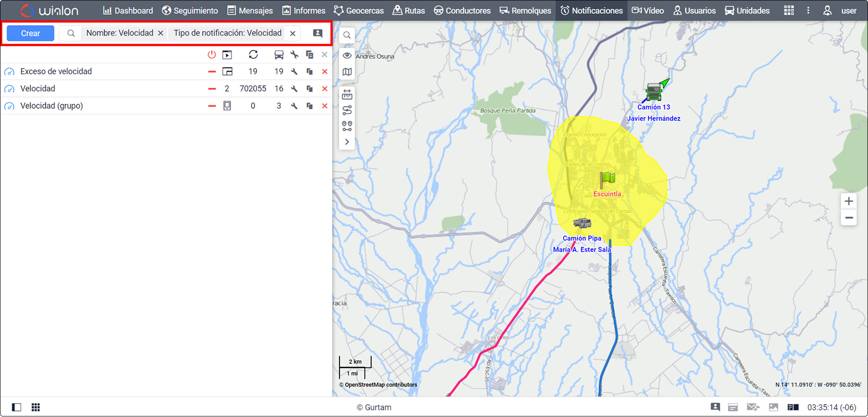This screenshot has height=417, width=868.
Task: Open the map search magnifier tool
Action: (x=347, y=35)
